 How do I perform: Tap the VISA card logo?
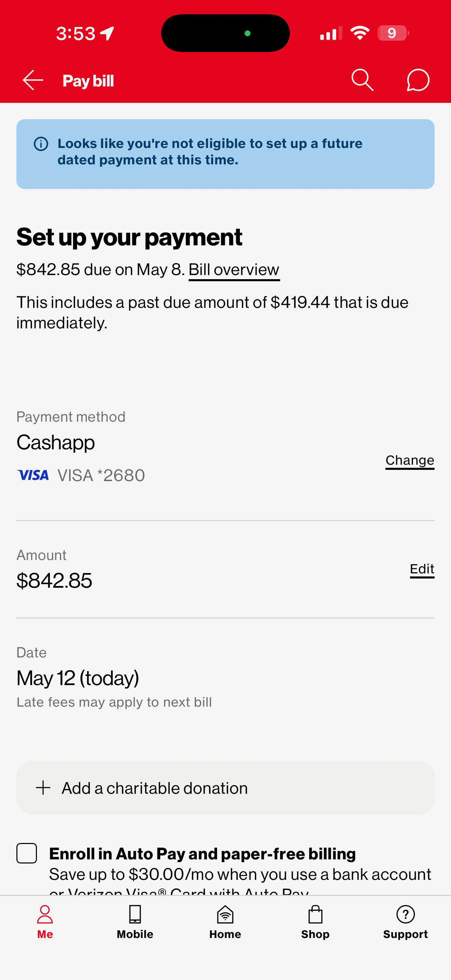coord(33,475)
